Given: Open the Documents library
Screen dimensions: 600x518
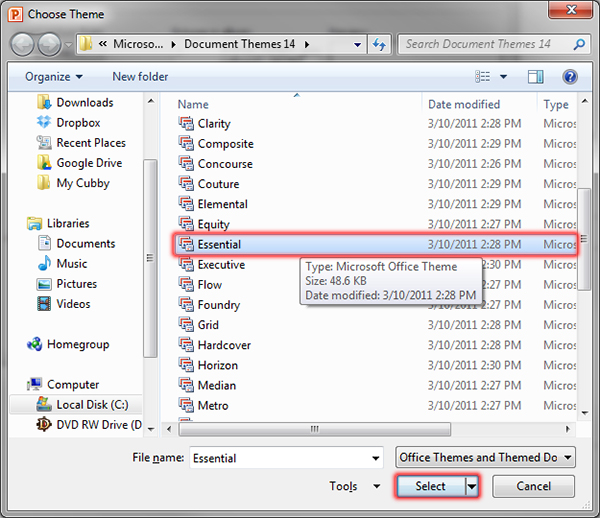Looking at the screenshot, I should coord(77,243).
